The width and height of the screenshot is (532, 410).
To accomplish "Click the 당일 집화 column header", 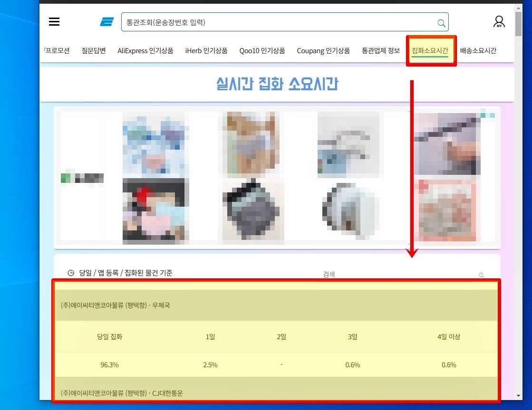I will pyautogui.click(x=109, y=337).
